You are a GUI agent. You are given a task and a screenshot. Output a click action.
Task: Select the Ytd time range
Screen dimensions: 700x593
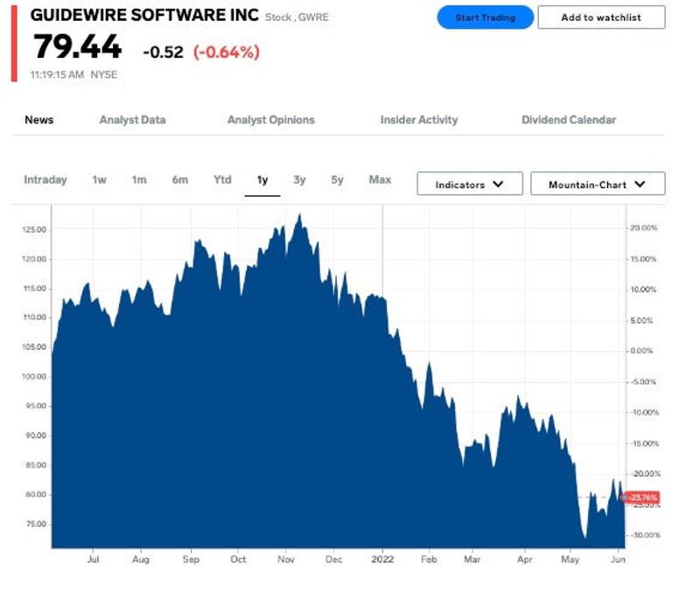click(x=222, y=180)
